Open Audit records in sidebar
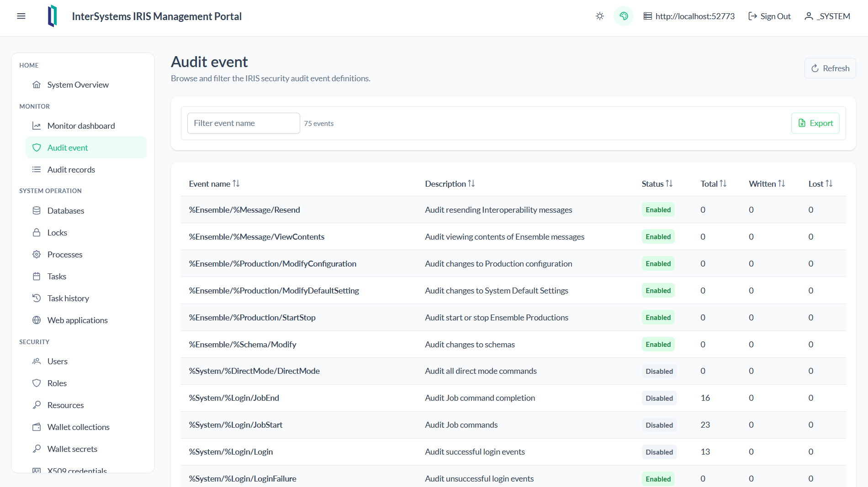868x487 pixels. (x=86, y=170)
